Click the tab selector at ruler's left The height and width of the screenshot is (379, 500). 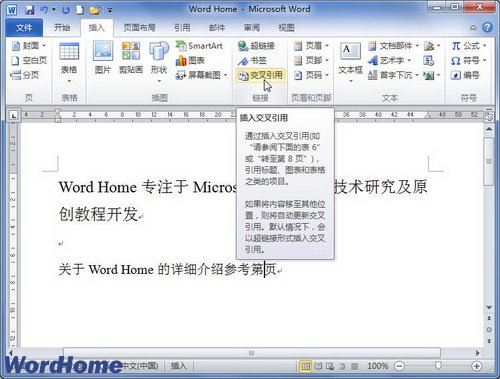14,116
